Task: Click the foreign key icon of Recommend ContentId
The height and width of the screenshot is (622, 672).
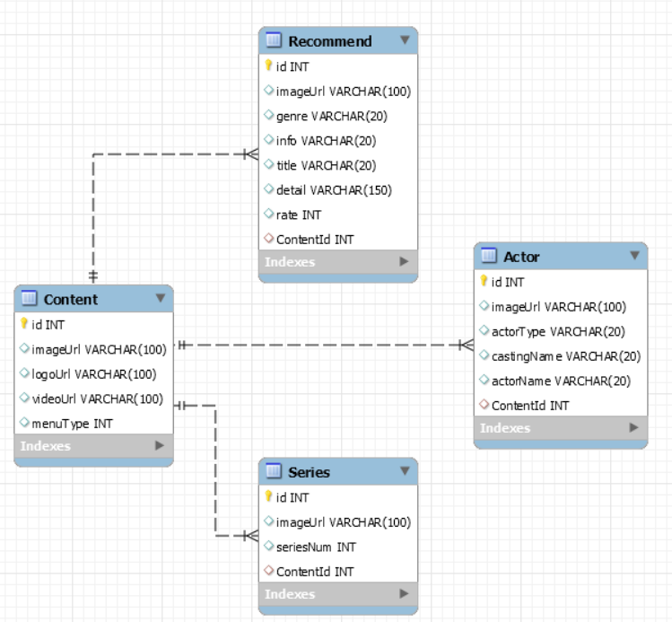Action: click(x=269, y=238)
